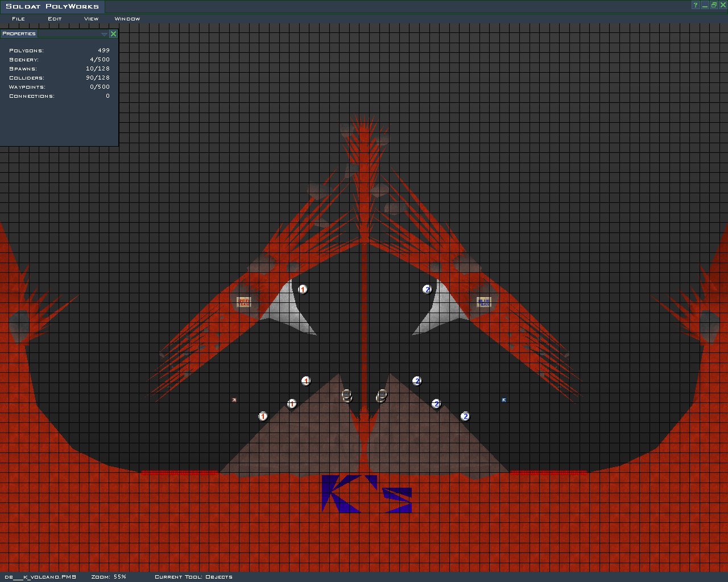Screen dimensions: 728x582
Task: Restore the PolyWorks window size
Action: (x=714, y=5)
